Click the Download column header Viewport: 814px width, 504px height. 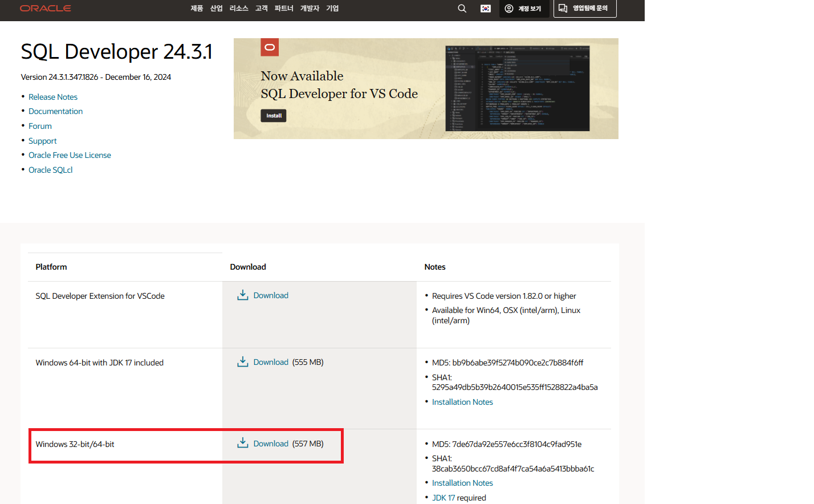click(248, 267)
